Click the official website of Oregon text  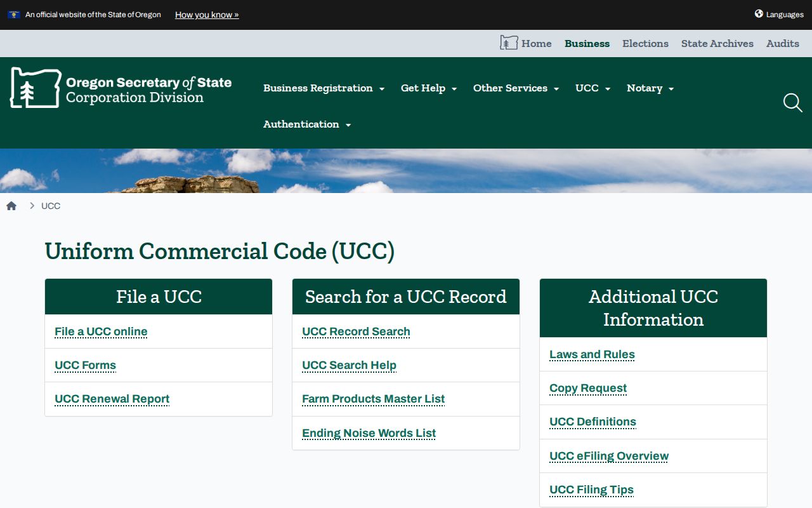point(93,15)
